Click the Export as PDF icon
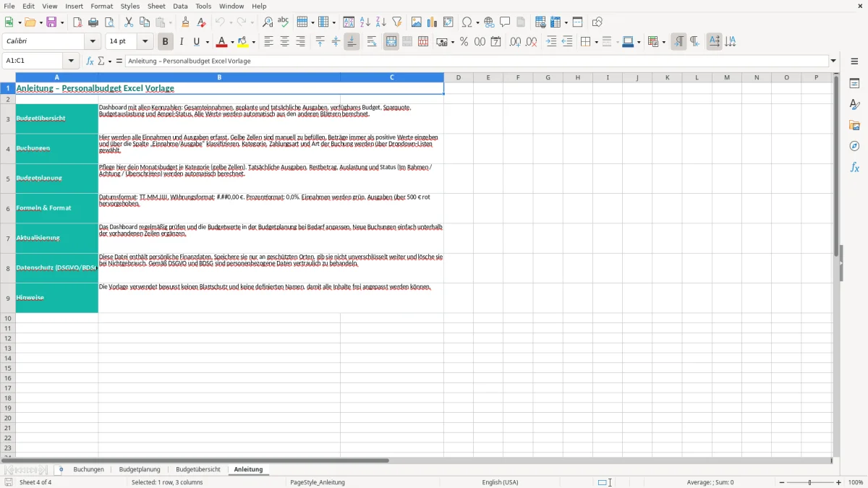 (77, 22)
